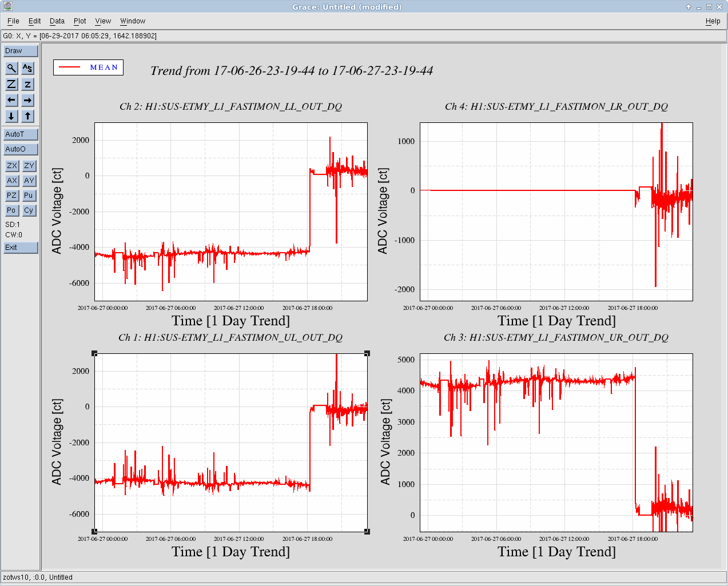Click the Exit button

coord(21,248)
